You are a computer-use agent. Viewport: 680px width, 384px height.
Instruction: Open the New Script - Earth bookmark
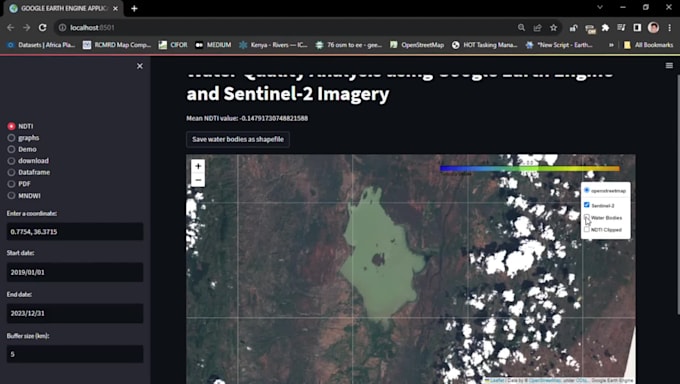coord(559,45)
